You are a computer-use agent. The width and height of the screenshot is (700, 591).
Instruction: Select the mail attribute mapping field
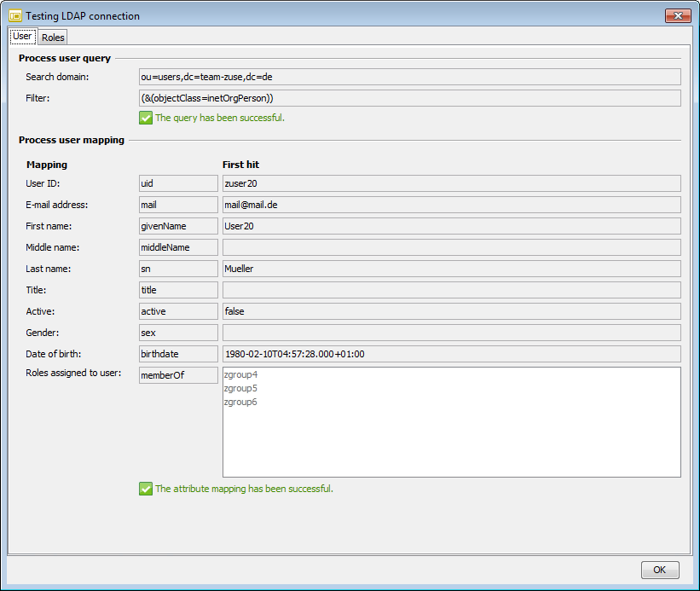coord(177,204)
